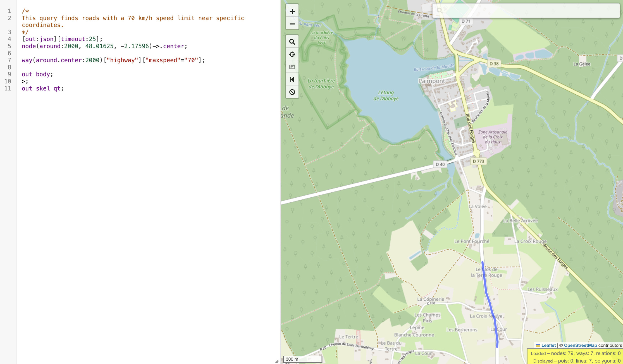Image resolution: width=623 pixels, height=364 pixels.
Task: Zoom in on the map
Action: 292,11
